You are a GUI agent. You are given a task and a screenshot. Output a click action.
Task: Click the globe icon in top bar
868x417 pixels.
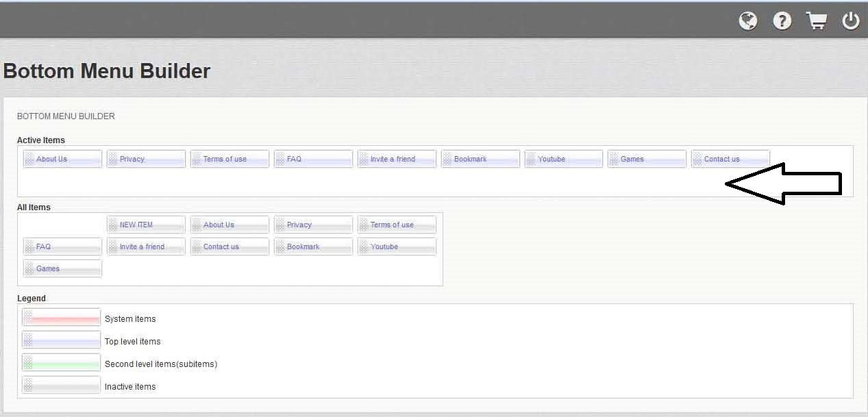point(748,21)
